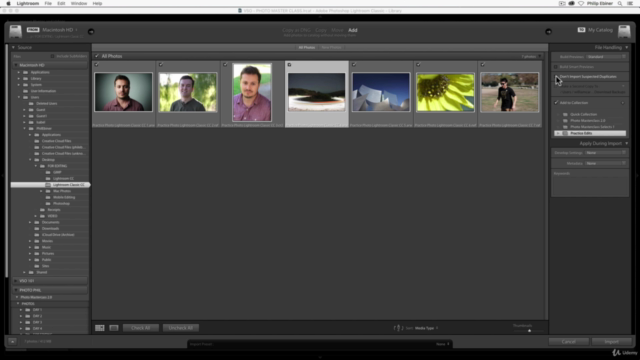Click the round arrow before My Catalog
This screenshot has height=360, width=640.
pos(549,31)
